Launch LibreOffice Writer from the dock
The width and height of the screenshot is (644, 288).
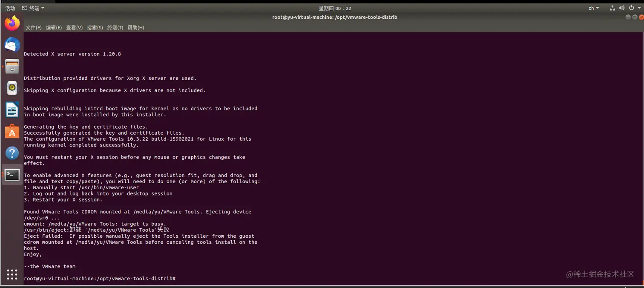12,110
